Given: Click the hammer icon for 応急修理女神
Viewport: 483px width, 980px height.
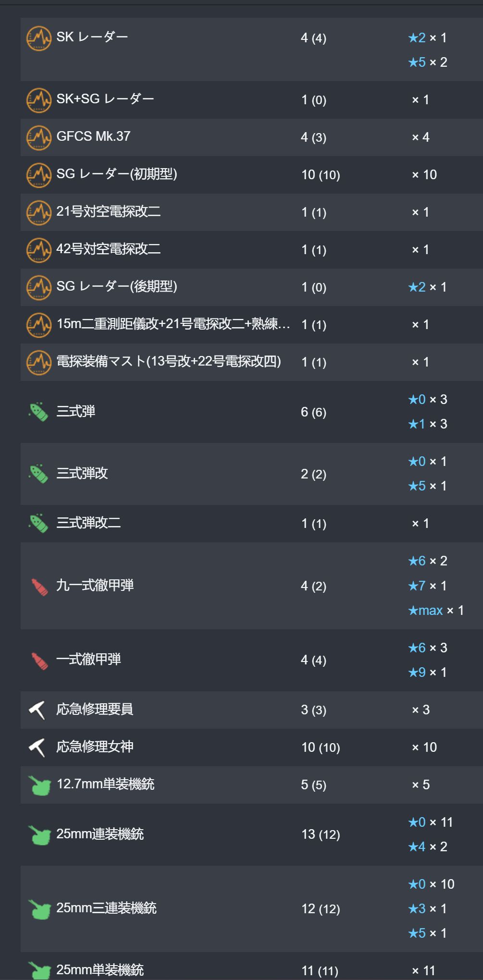Looking at the screenshot, I should coord(37,747).
